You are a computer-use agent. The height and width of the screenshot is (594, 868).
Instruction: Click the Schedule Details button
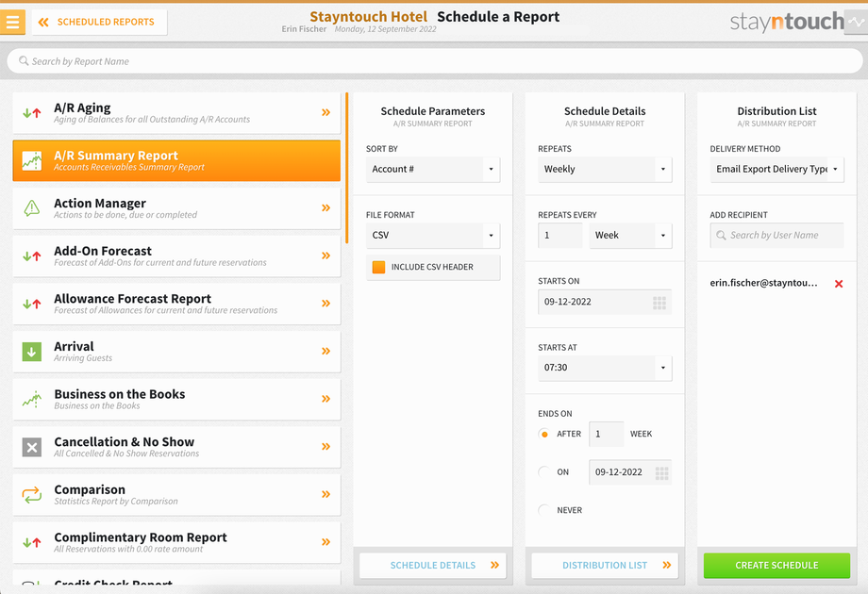(433, 565)
